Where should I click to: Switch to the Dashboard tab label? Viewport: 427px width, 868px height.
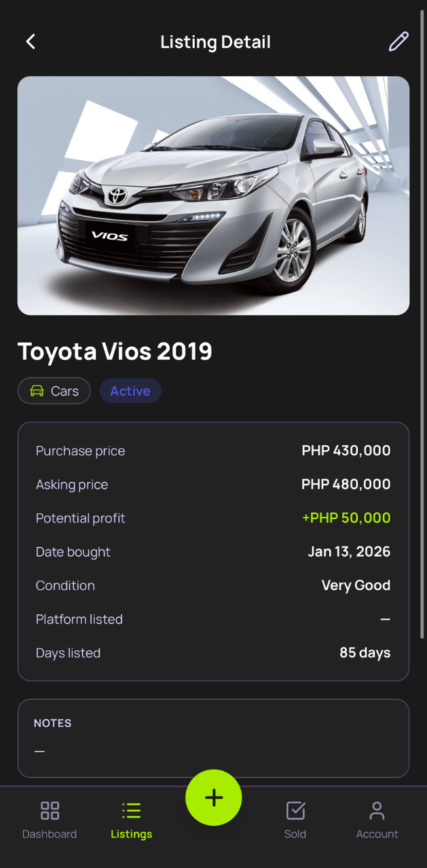pyautogui.click(x=50, y=834)
